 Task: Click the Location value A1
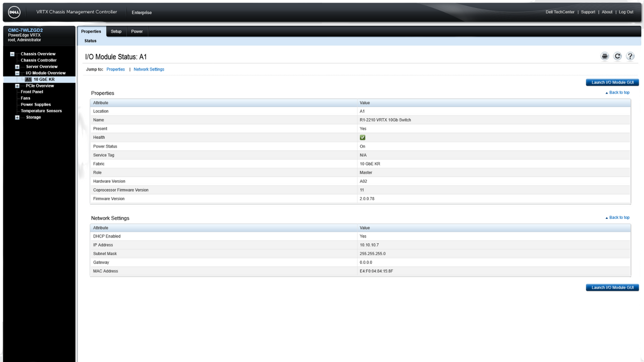362,111
